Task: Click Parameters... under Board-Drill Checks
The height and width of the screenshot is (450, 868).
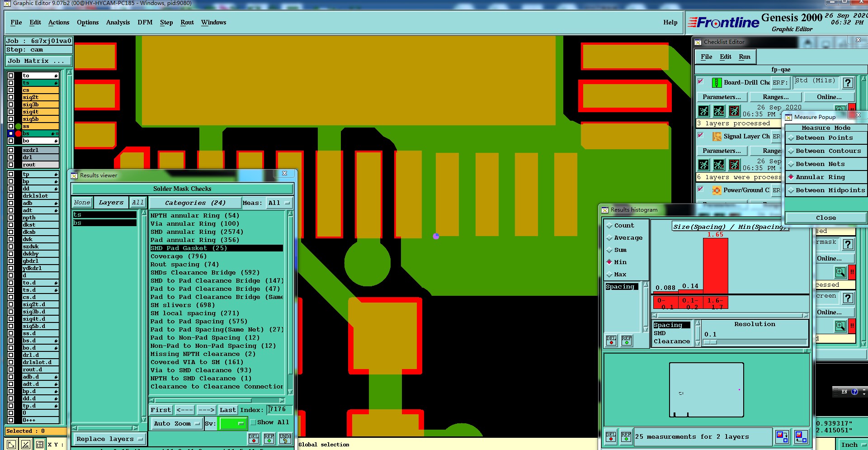Action: coord(722,97)
